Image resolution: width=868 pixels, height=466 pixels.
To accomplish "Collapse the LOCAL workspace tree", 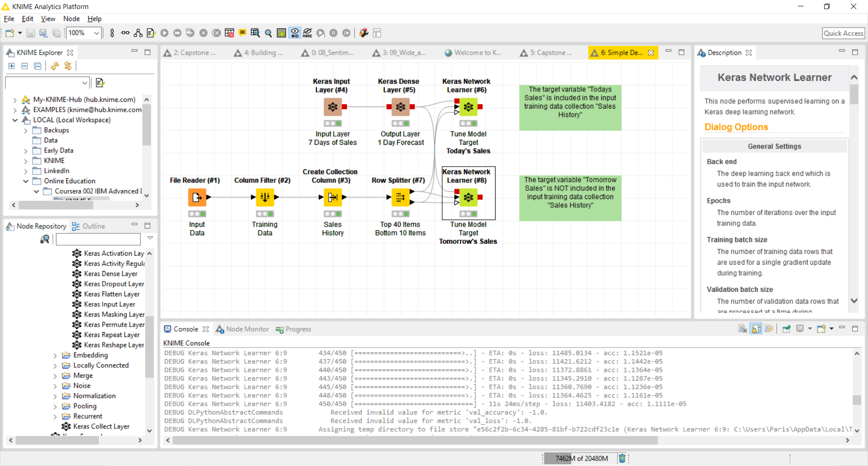I will (x=15, y=120).
